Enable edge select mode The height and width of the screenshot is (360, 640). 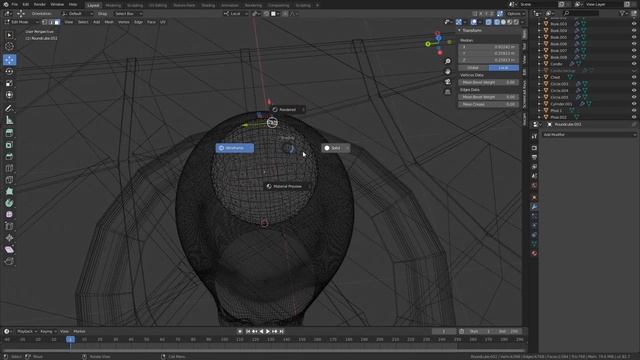(x=51, y=22)
